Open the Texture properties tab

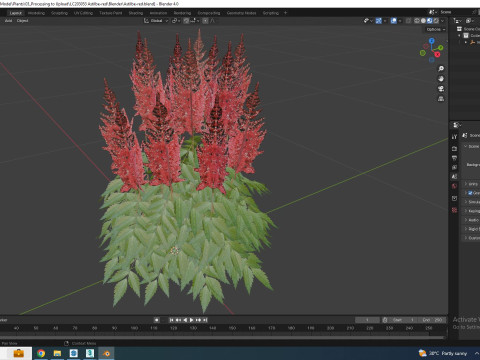coord(454,210)
